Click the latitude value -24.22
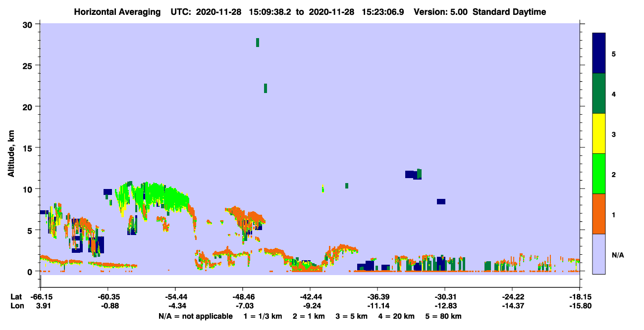This screenshot has height=330, width=644. (x=512, y=296)
